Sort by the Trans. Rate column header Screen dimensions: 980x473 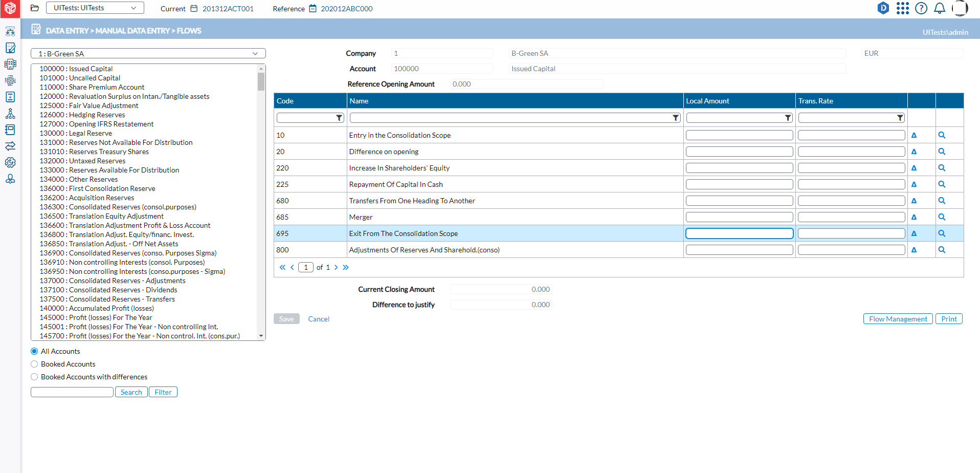click(816, 101)
